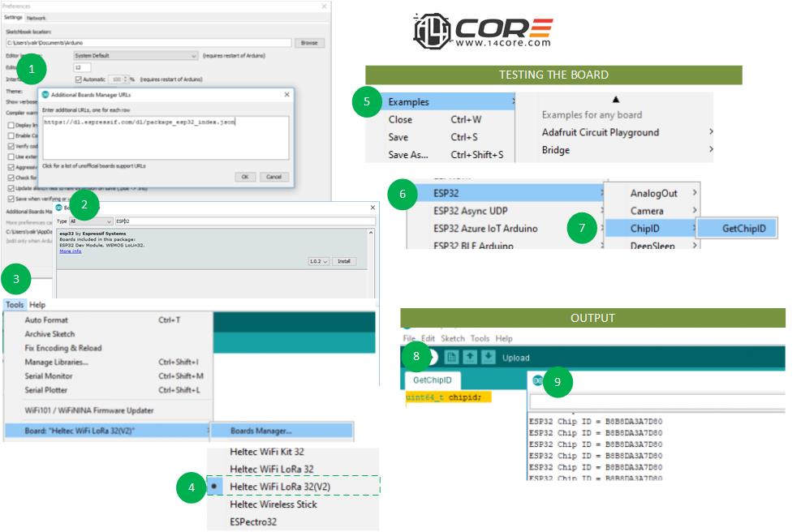Screen dimensions: 801x532
Task: Expand the Camera submenu arrow
Action: click(694, 210)
